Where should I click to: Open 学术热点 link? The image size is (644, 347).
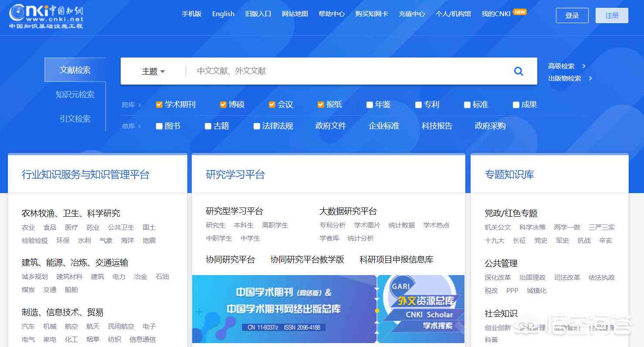[436, 225]
